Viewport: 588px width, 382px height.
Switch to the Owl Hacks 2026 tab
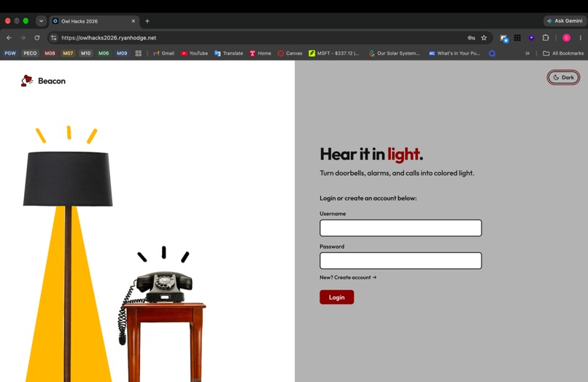click(94, 21)
